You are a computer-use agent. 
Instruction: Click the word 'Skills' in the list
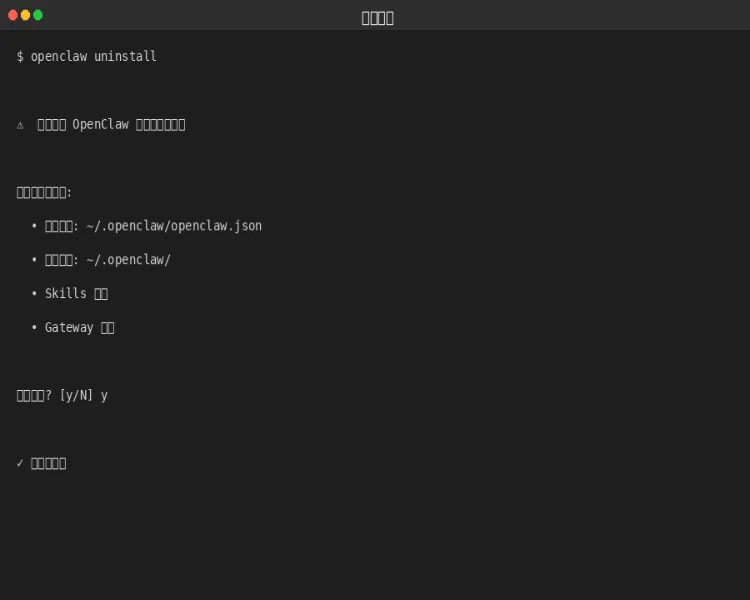(x=65, y=294)
